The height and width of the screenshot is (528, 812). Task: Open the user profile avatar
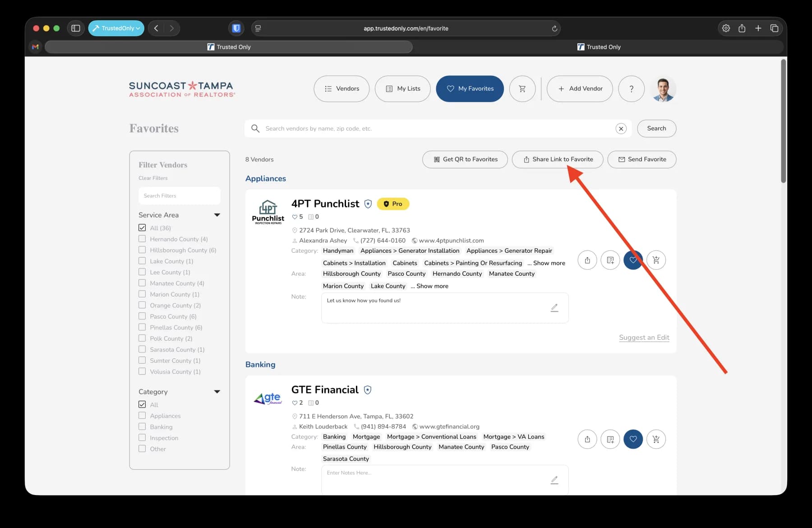[663, 89]
